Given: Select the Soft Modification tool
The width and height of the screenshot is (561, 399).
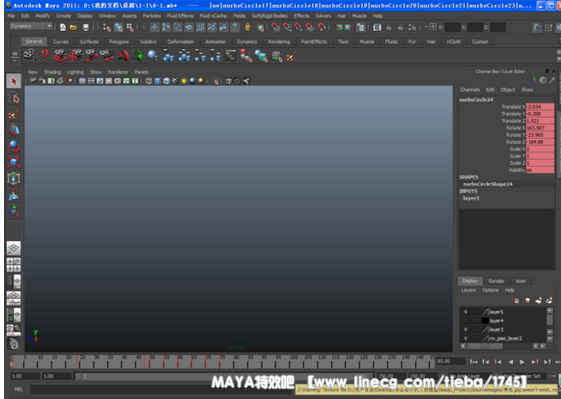Looking at the screenshot, I should pos(14,195).
